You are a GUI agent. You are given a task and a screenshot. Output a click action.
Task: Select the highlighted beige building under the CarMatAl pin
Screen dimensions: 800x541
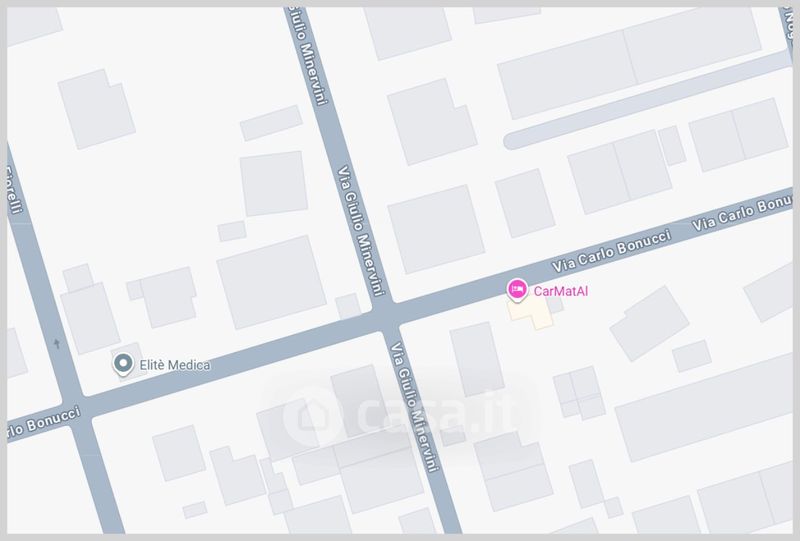pos(531,312)
